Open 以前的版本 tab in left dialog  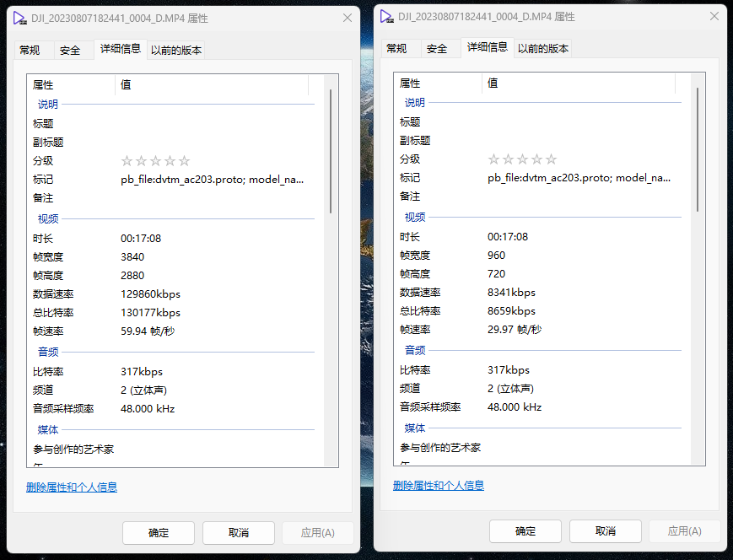point(176,51)
